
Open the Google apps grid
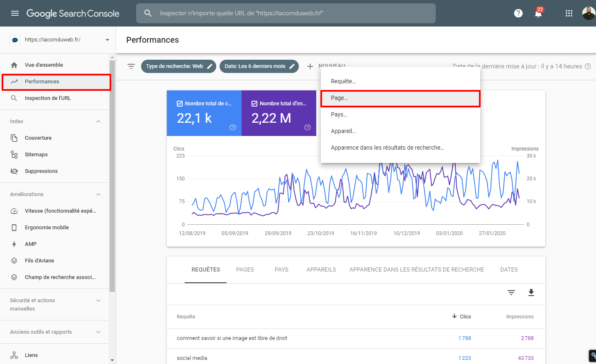(569, 13)
